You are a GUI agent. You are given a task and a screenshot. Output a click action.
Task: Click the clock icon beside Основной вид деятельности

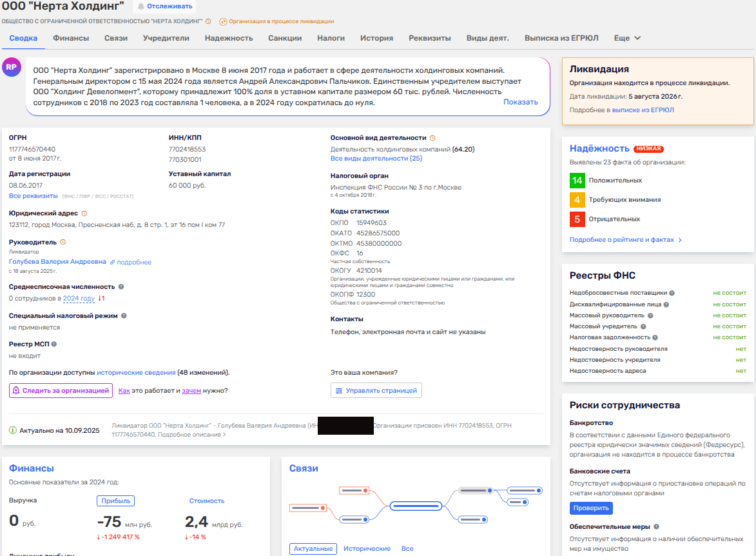pyautogui.click(x=432, y=138)
